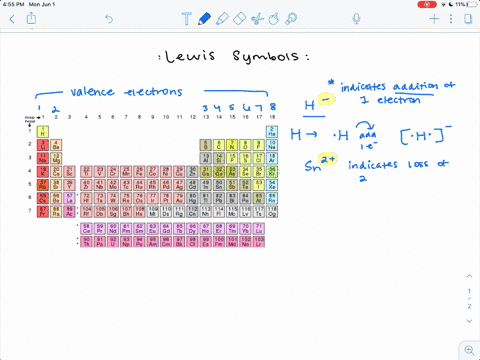Go to next page with down chevron
The image size is (480, 360).
[x=469, y=321]
